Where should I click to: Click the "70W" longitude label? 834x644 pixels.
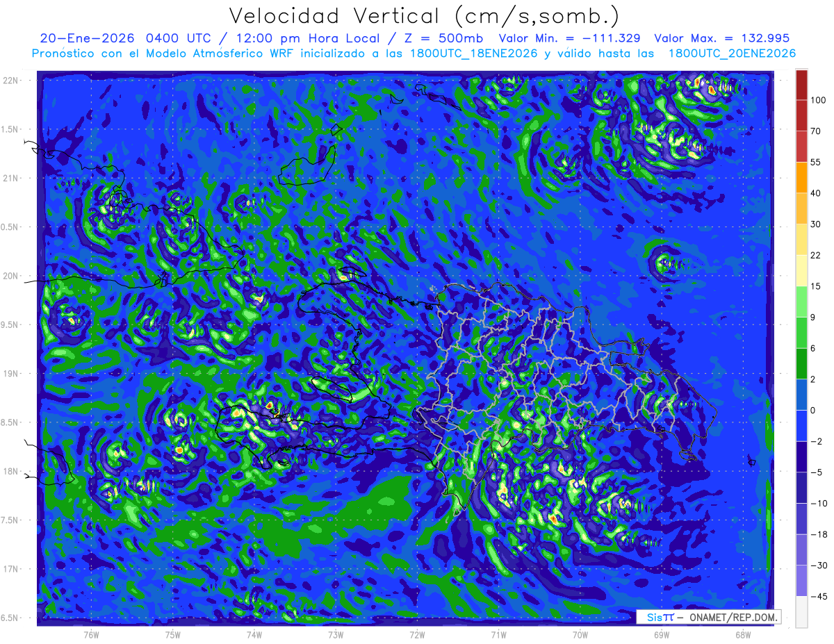(580, 634)
